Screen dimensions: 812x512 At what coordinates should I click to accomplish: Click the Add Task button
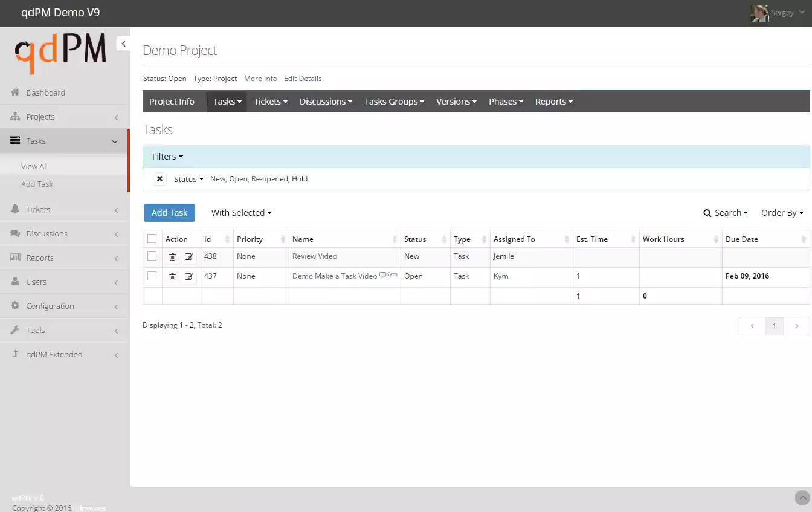(x=169, y=212)
